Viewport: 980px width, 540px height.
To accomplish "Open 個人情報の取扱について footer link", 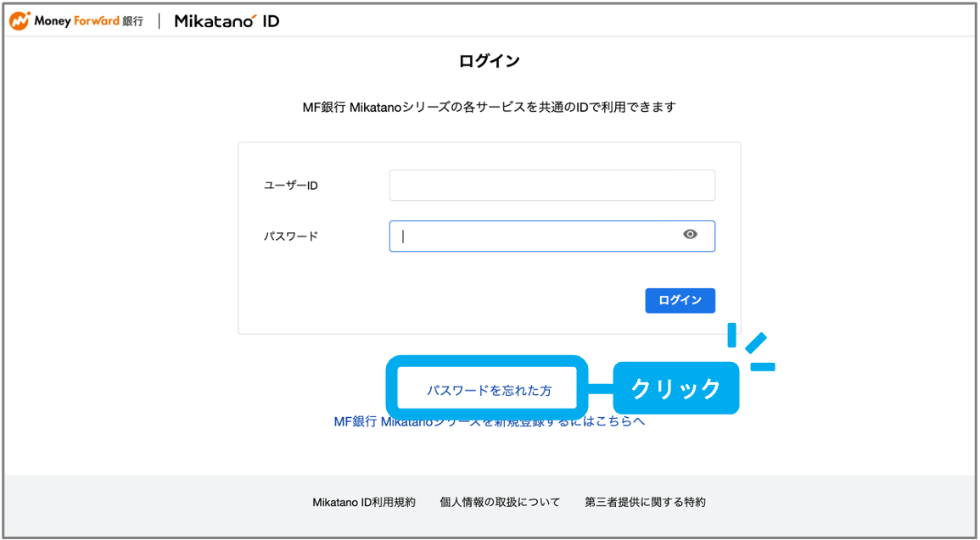I will tap(500, 502).
